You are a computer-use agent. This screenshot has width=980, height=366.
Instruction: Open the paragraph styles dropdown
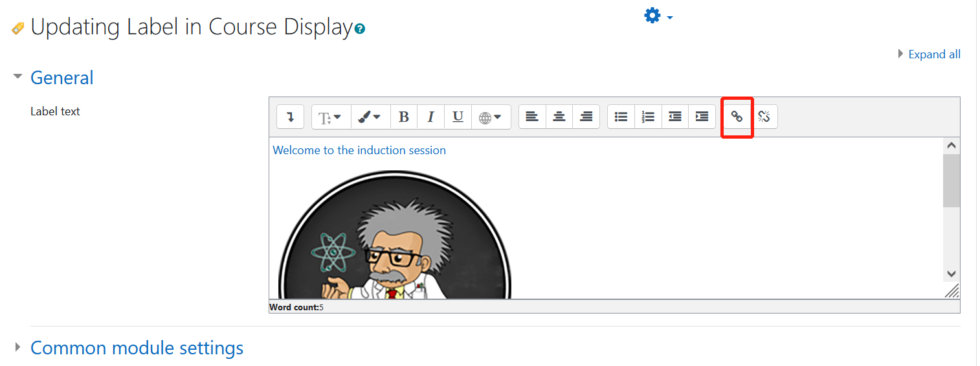pos(331,117)
